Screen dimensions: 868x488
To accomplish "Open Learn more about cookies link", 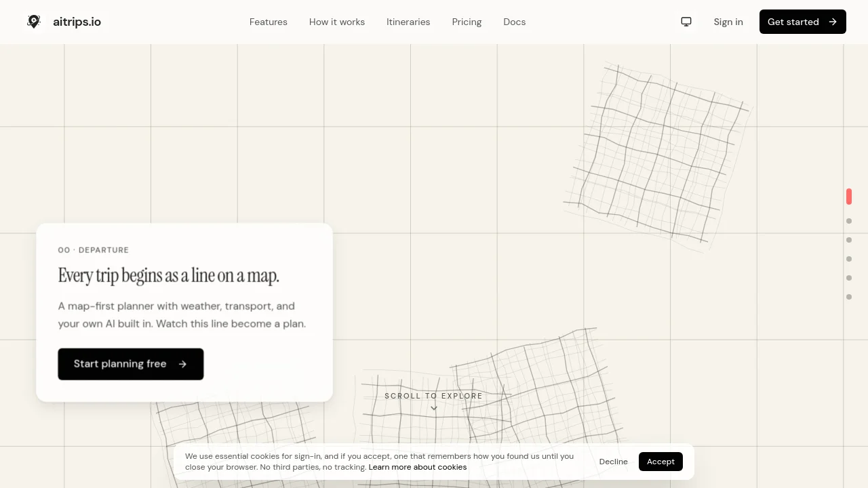I will click(x=418, y=467).
